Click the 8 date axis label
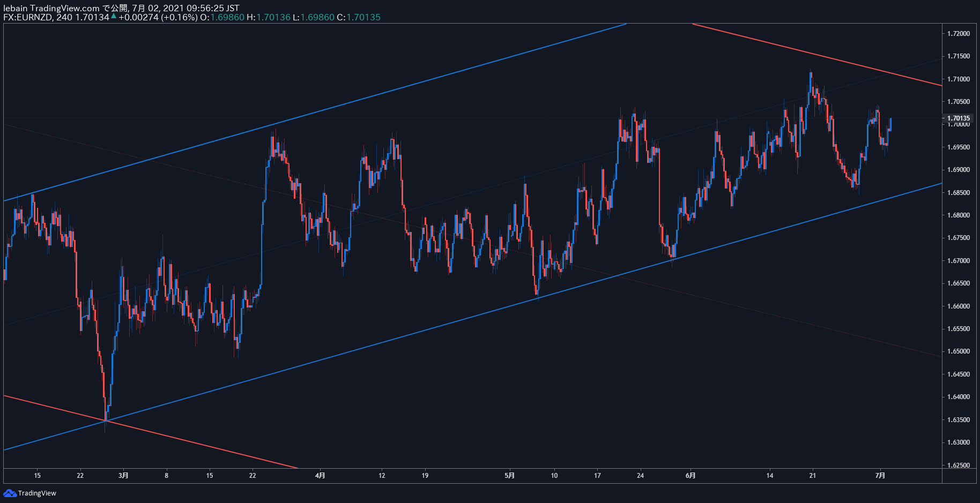This screenshot has width=980, height=503. pyautogui.click(x=166, y=475)
